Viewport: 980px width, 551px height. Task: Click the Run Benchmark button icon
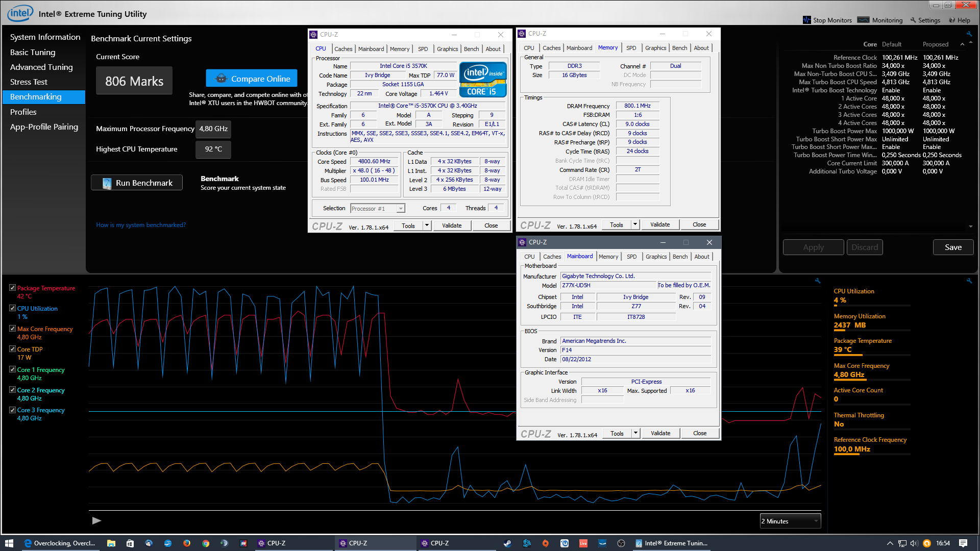pos(107,183)
